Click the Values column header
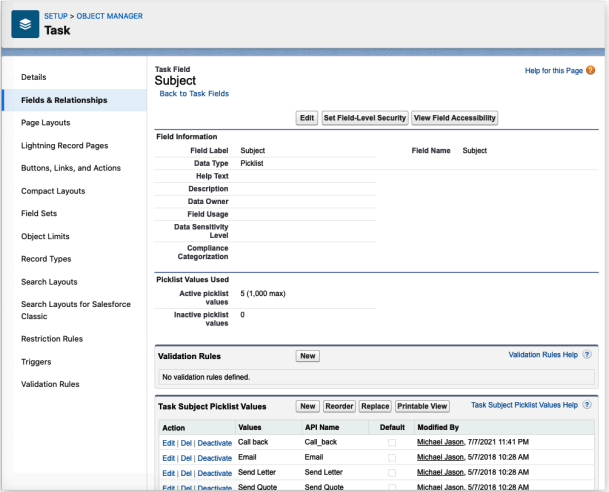This screenshot has width=609, height=492. click(x=250, y=427)
